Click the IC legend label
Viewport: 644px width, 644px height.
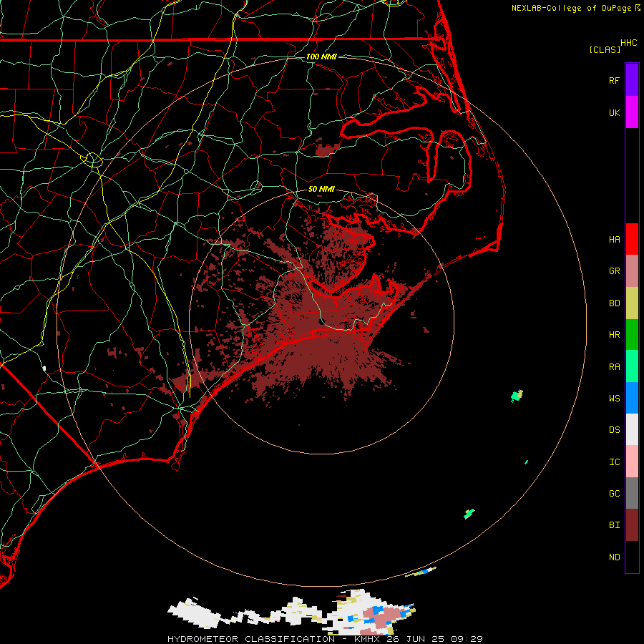[x=614, y=462]
